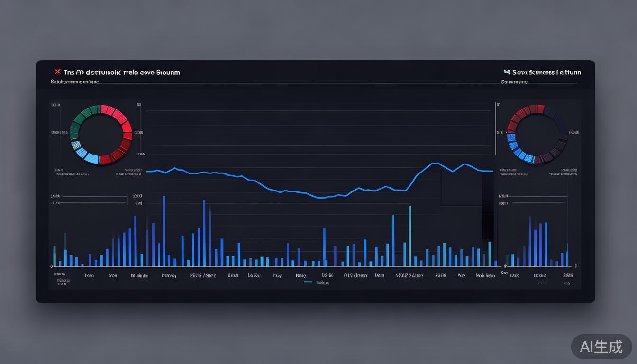Viewport: 637px width, 364px height.
Task: Click the dark tooltip box on the line chart
Action: 461,188
